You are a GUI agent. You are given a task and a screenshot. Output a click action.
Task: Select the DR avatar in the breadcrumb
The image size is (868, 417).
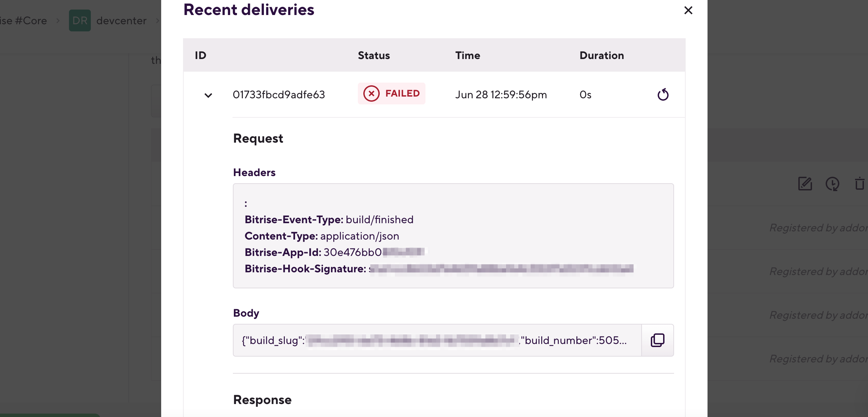(80, 20)
